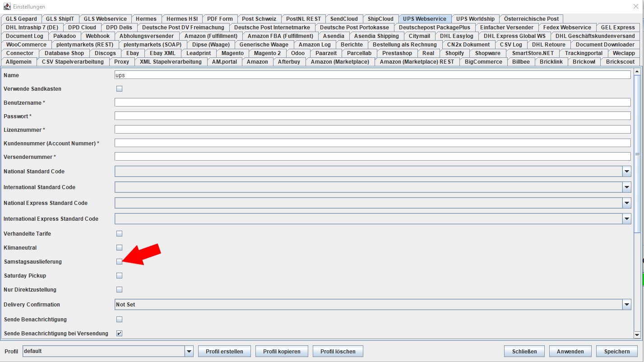Screen dimensions: 644x362
Task: Open the Pakadoo tab
Action: click(65, 36)
